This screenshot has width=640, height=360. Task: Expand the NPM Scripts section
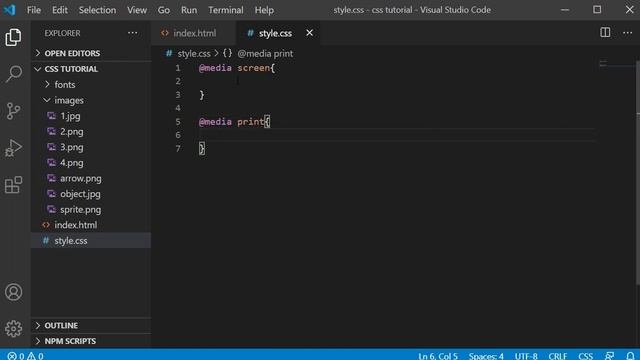click(91, 341)
